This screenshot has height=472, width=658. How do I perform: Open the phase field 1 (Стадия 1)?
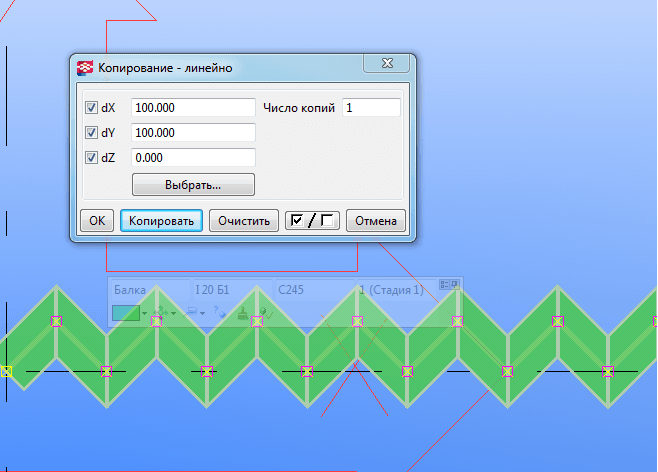pyautogui.click(x=396, y=290)
